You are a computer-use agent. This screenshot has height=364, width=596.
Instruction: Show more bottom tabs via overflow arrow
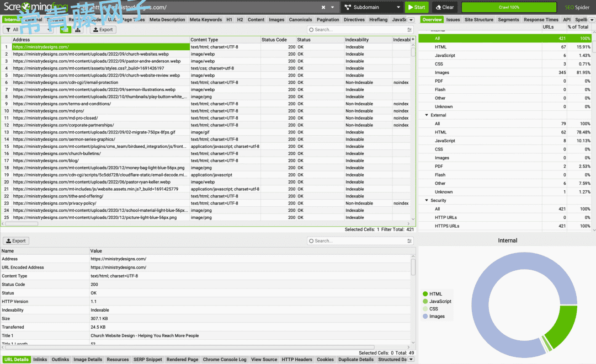[411, 360]
